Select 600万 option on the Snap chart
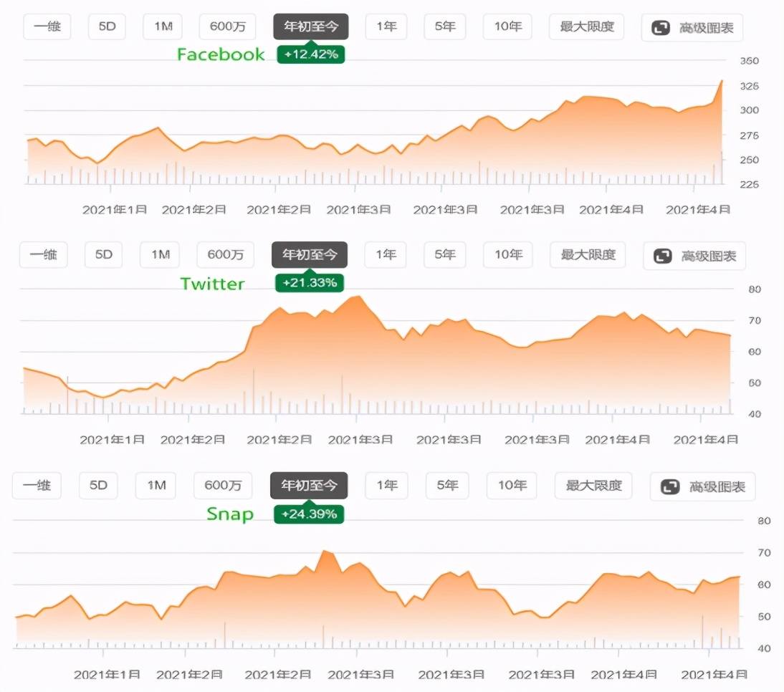This screenshot has width=784, height=692. [223, 486]
